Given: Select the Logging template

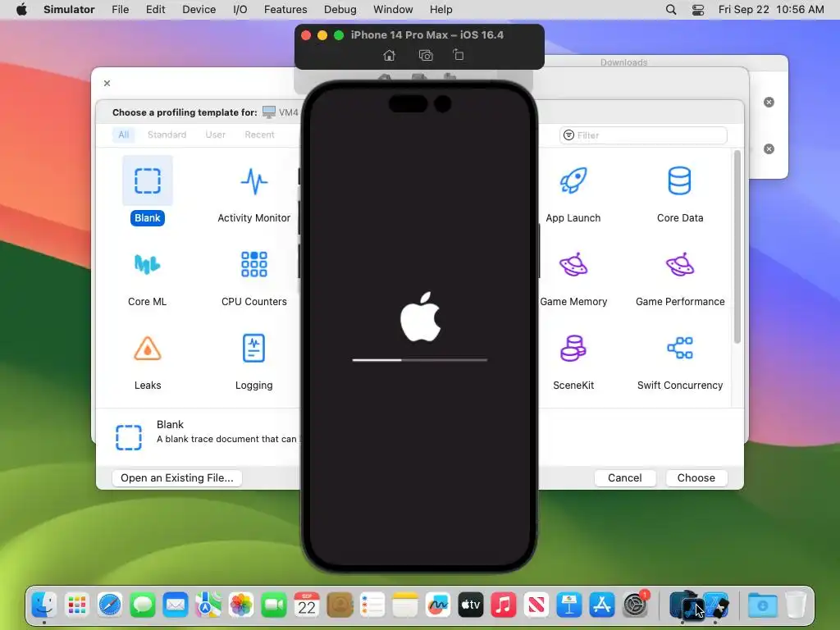Looking at the screenshot, I should click(254, 363).
